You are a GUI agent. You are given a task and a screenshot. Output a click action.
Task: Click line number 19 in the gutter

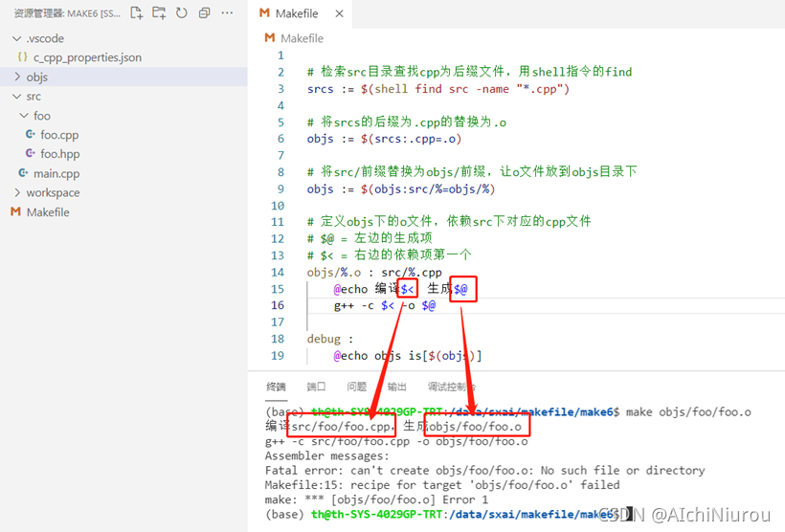coord(278,356)
